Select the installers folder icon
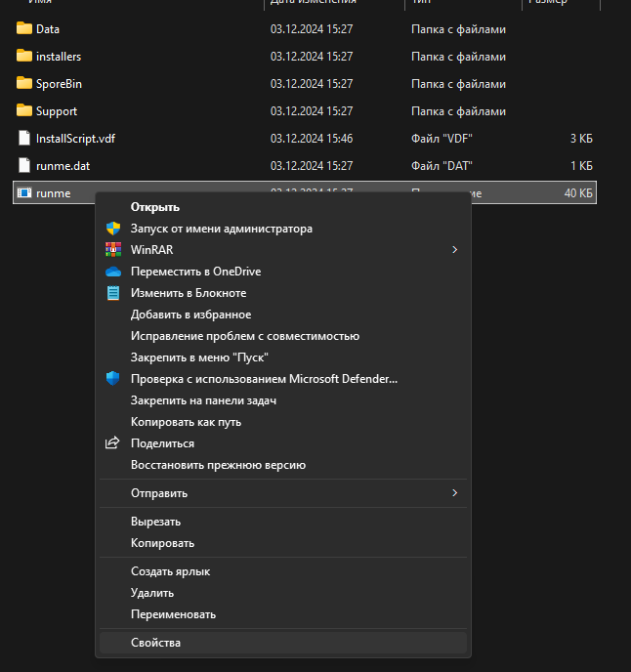 (x=24, y=56)
